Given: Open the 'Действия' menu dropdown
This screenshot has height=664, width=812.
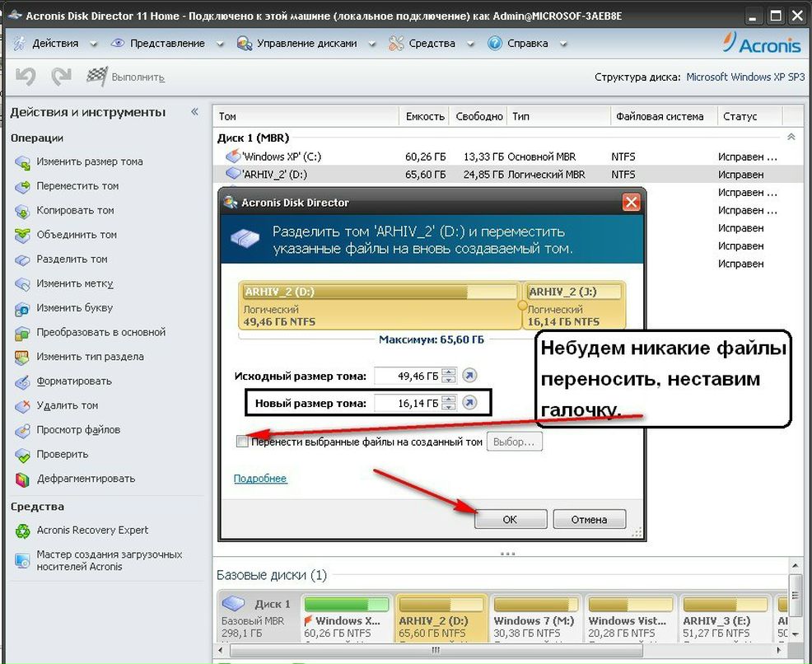Looking at the screenshot, I should (55, 43).
